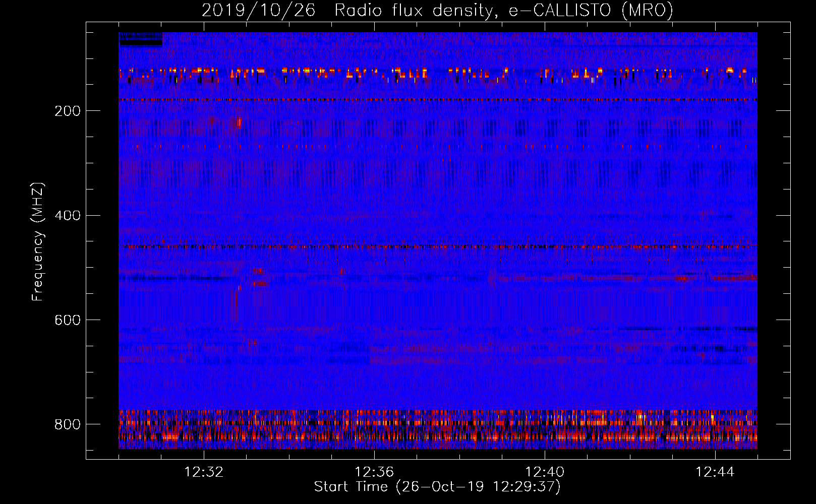The height and width of the screenshot is (504, 816).
Task: Click the 600 frequency tick label
Action: [67, 321]
